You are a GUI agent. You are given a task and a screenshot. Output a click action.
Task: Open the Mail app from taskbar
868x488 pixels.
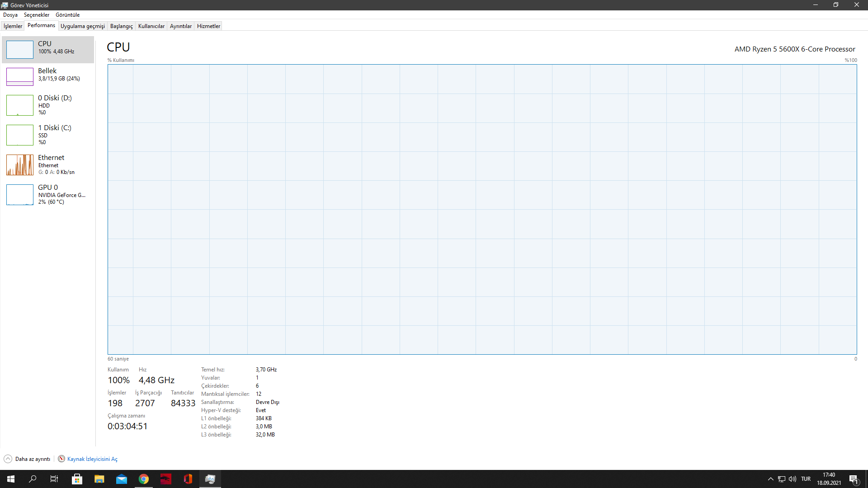(122, 479)
